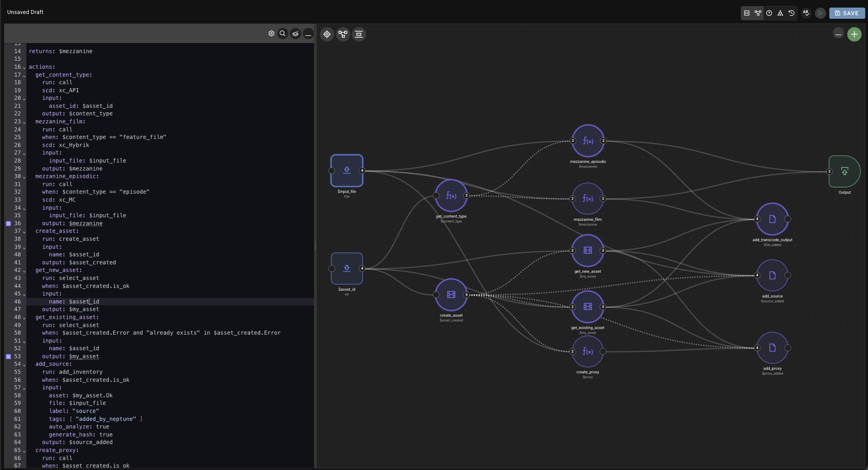Fold the get_new_asset block at line 42
This screenshot has width=868, height=470.
point(24,271)
